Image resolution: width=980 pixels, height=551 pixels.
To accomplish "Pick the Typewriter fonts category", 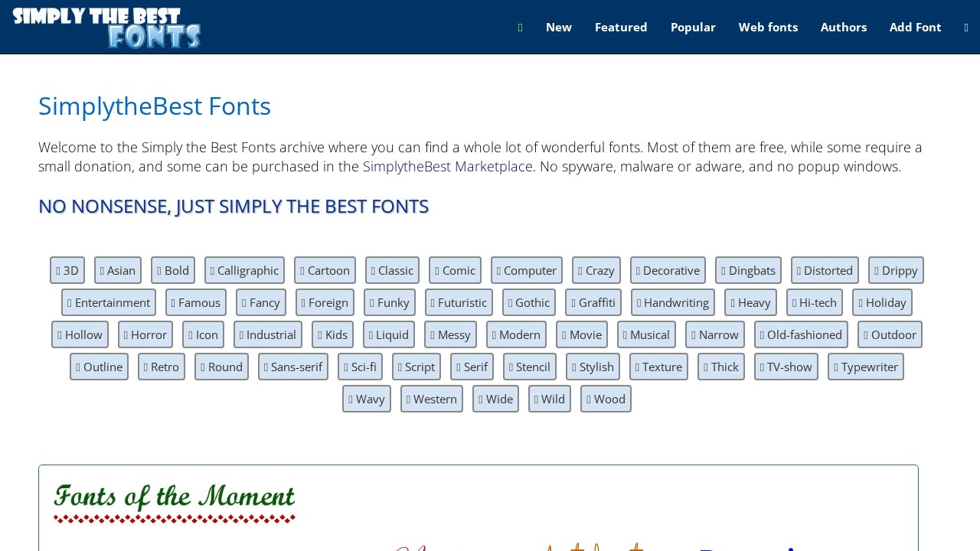I will (865, 367).
